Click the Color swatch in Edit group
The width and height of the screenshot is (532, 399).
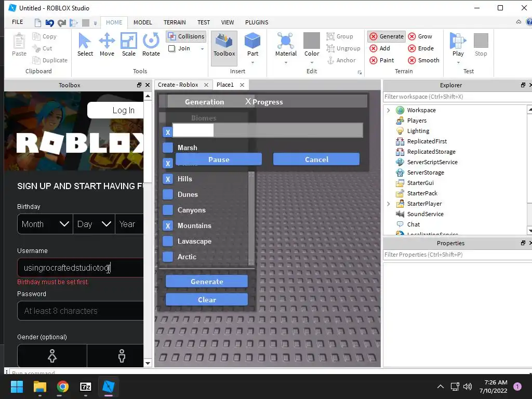(312, 41)
